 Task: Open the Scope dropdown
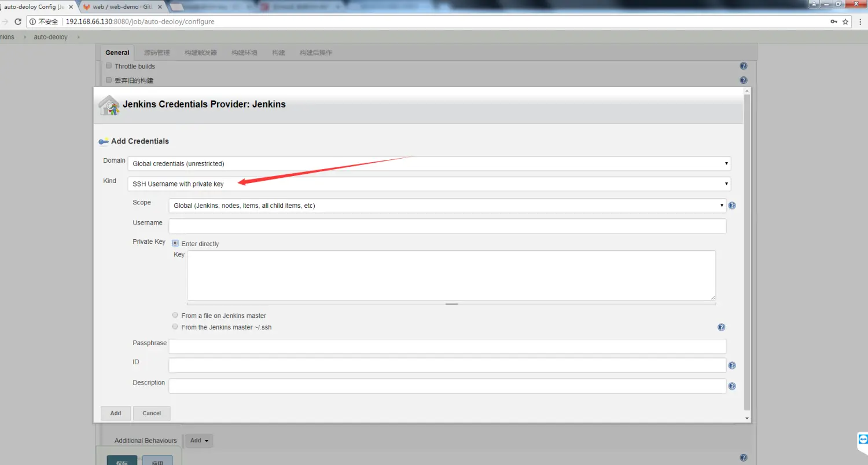(447, 206)
